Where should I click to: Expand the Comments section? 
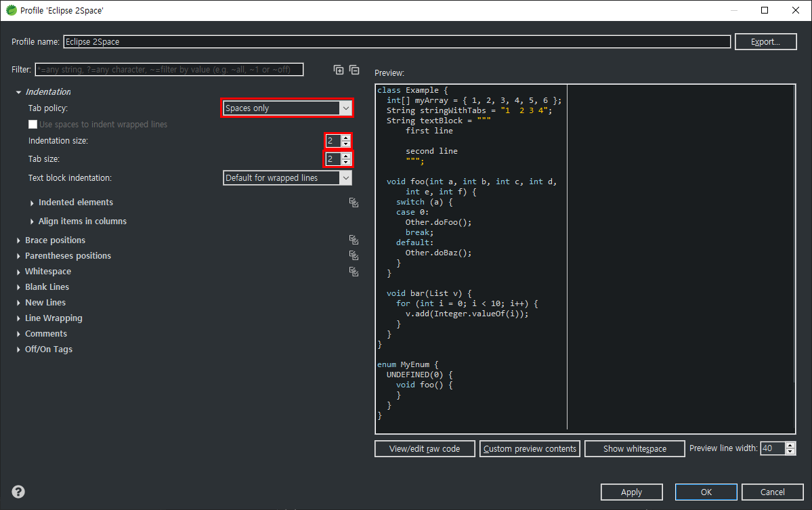pos(19,334)
